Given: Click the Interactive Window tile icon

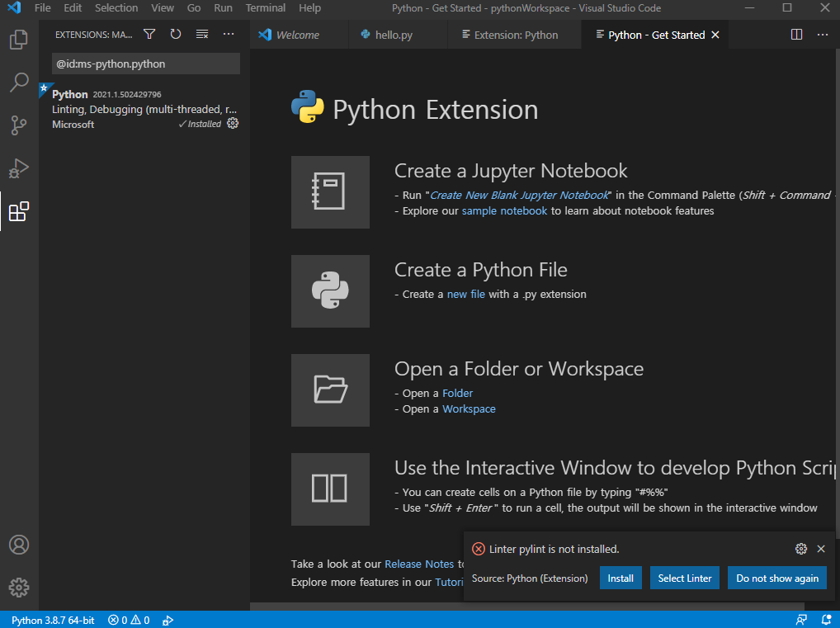Looking at the screenshot, I should tap(330, 489).
